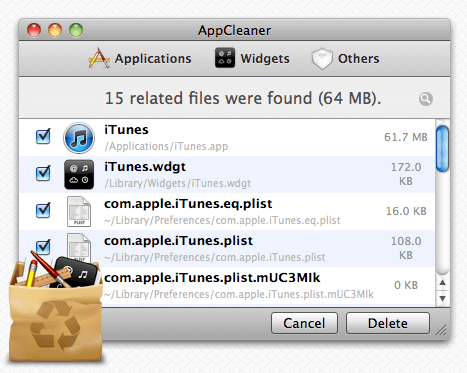
Task: Click the plist file icon for com.apple.iTunes.eq.plist
Action: (79, 211)
